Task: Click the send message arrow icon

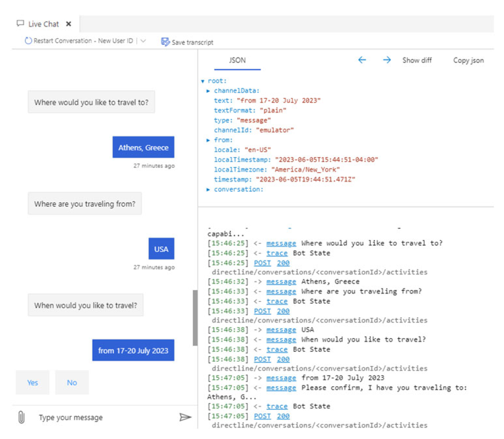Action: coord(185,417)
